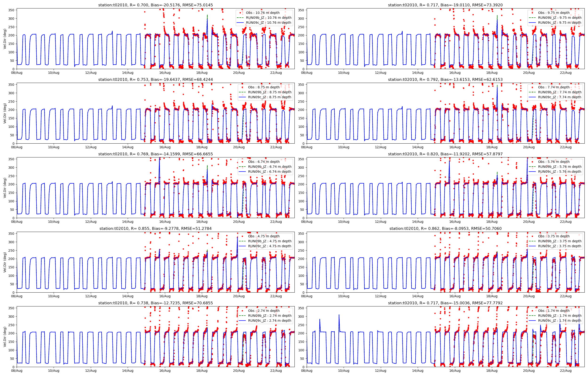588x376 pixels.
Task: Click the title with R= 0.769
Action: (155, 154)
